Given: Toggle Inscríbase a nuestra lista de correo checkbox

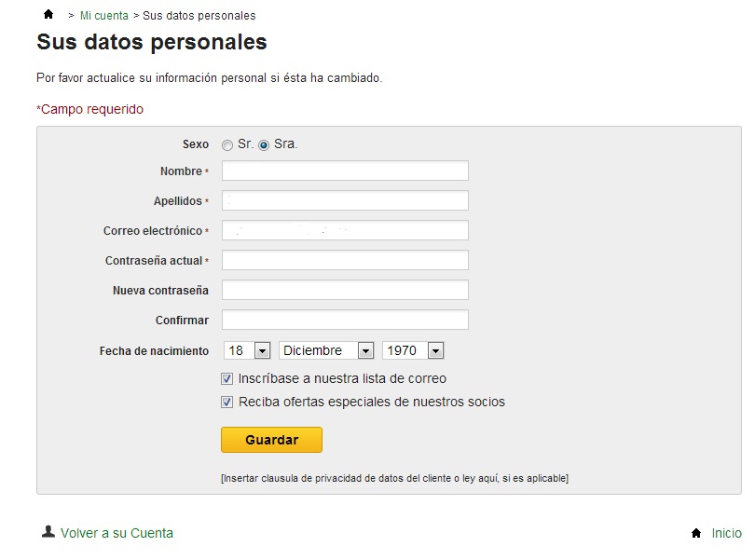Looking at the screenshot, I should [227, 379].
